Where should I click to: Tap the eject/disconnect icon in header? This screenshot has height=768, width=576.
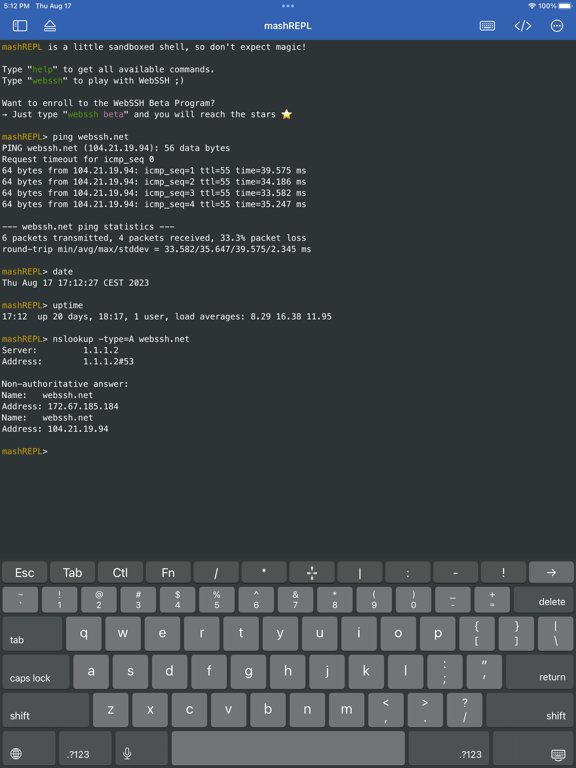pyautogui.click(x=50, y=26)
